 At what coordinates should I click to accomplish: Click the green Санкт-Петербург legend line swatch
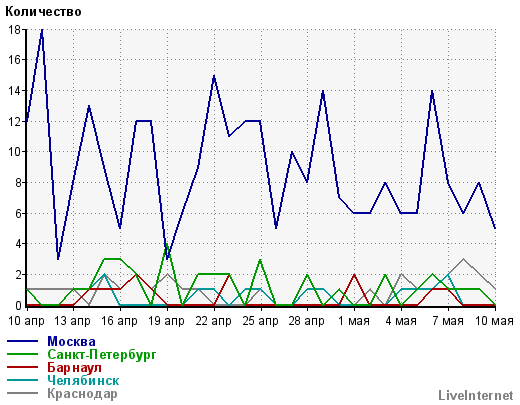coord(22,354)
